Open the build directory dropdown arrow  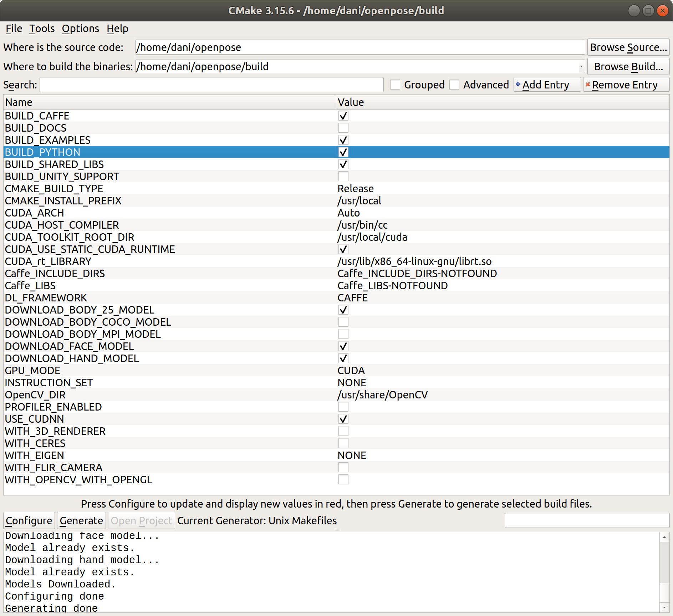tap(581, 67)
